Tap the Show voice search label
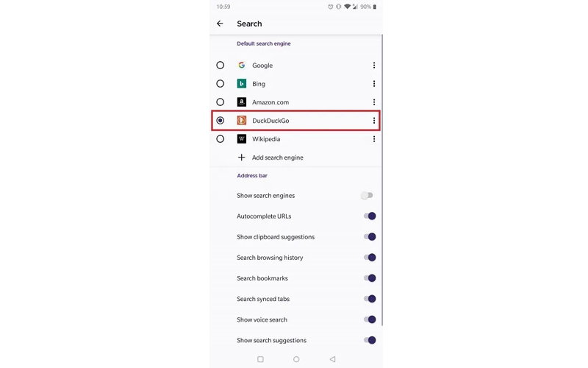Image resolution: width=588 pixels, height=368 pixels. 262,319
